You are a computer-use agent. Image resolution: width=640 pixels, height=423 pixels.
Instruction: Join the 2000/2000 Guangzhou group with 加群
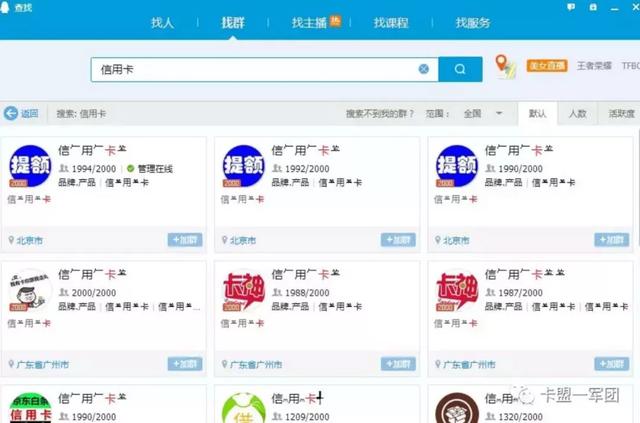(185, 364)
